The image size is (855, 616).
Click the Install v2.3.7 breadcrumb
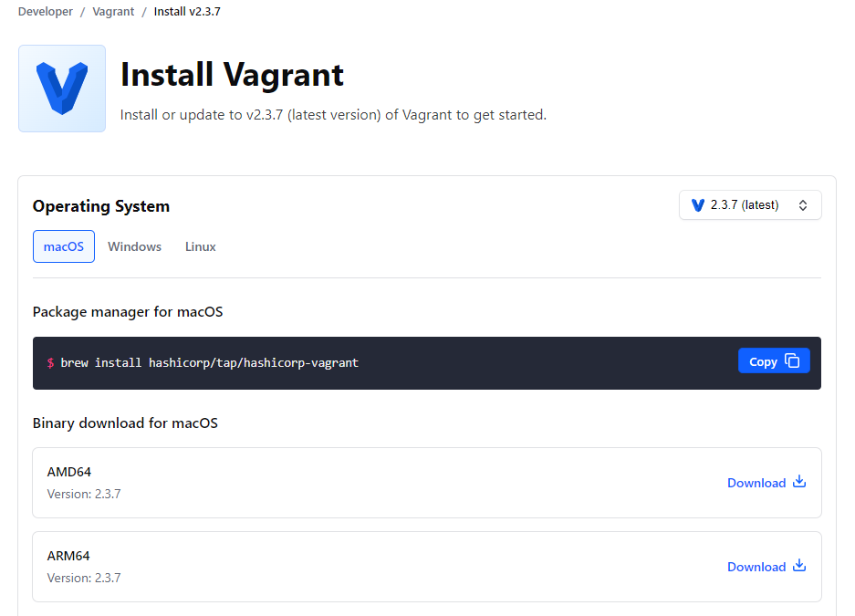(x=186, y=11)
